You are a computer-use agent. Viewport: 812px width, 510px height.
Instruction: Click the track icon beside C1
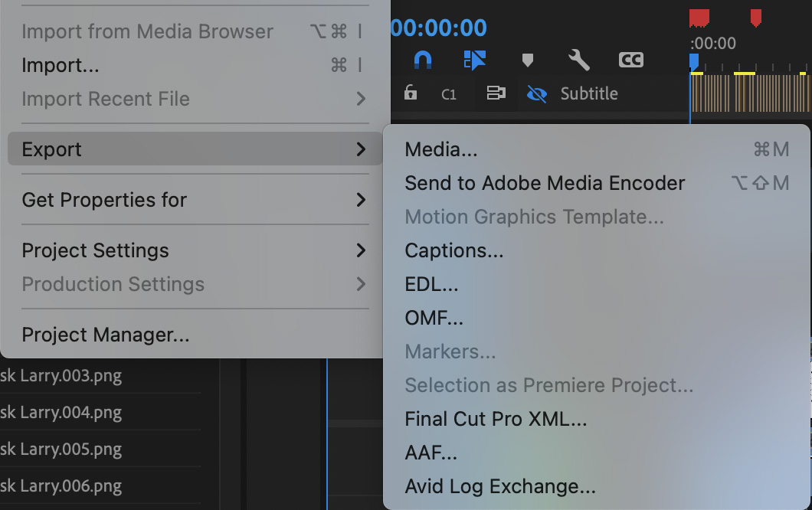point(496,93)
